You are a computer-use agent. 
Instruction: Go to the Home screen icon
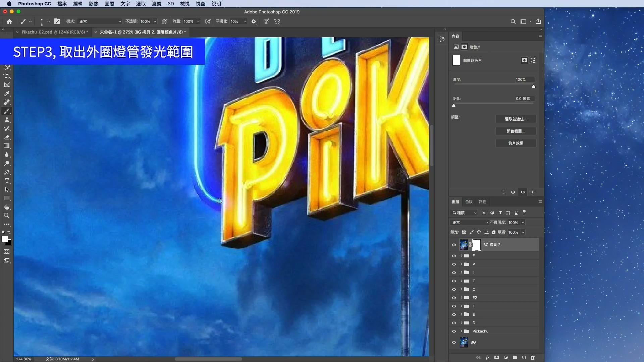point(9,21)
